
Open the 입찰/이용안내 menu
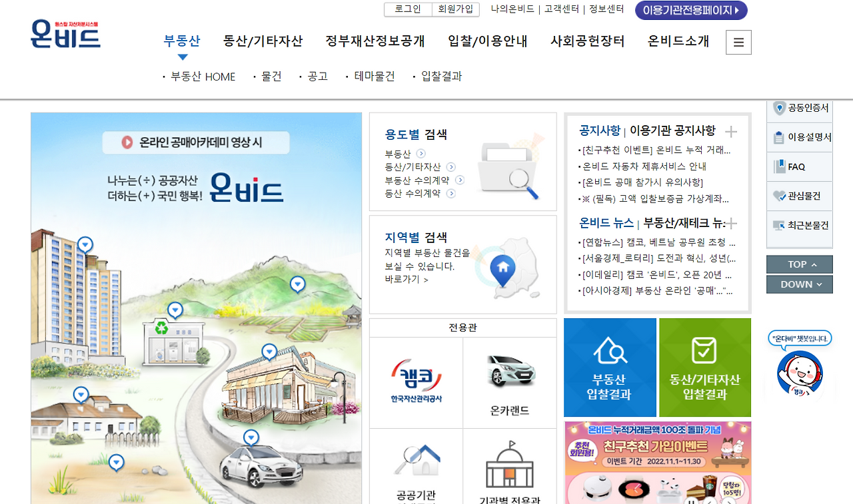coord(488,41)
